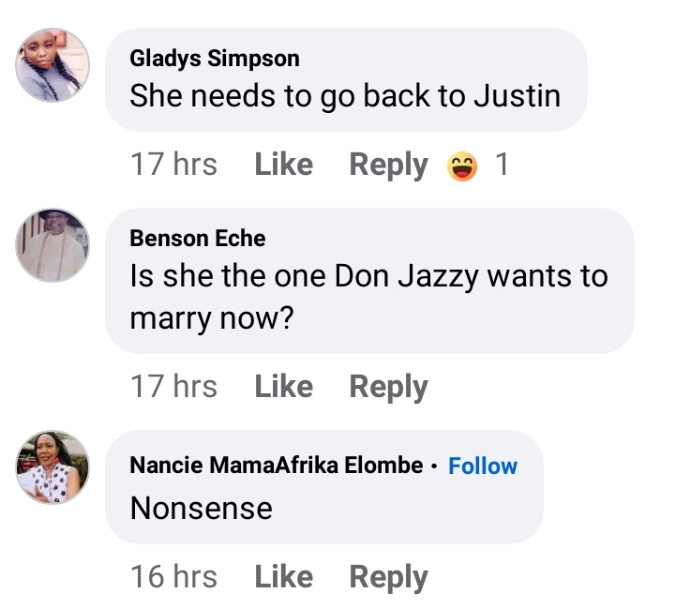This screenshot has height=604, width=675.
Task: Click the laughing reaction emoji icon
Action: coord(462,165)
